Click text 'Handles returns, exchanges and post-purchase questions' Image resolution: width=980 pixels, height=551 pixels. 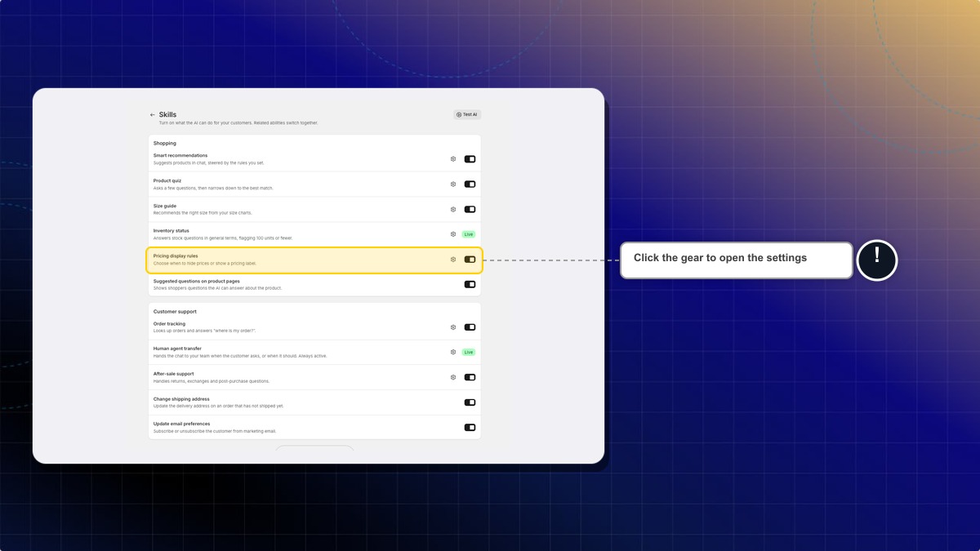point(212,381)
